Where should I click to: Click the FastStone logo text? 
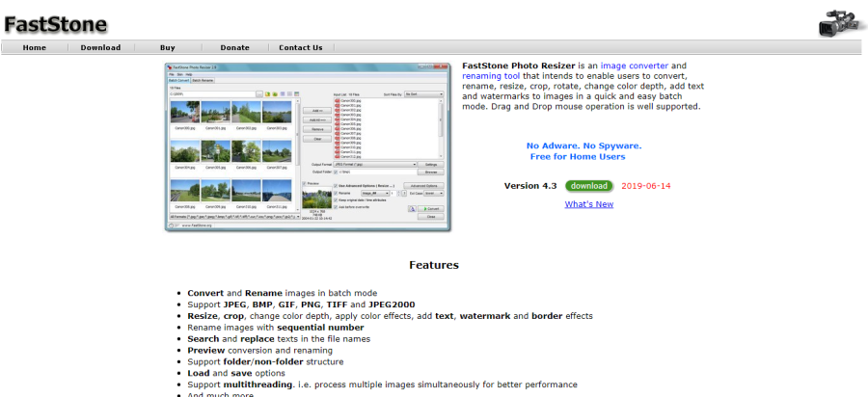[x=55, y=24]
